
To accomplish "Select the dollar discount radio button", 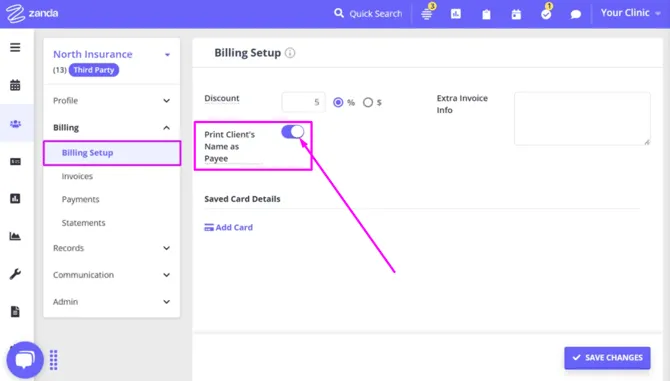I will [x=367, y=103].
